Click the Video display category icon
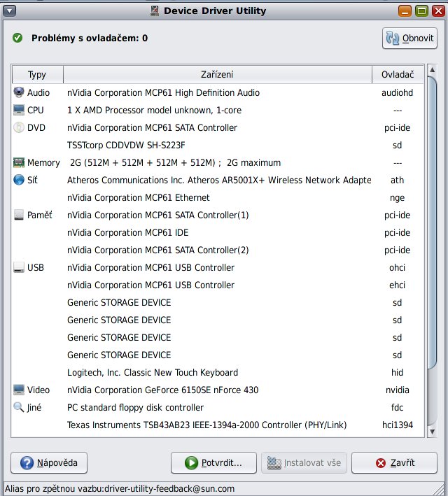The image size is (448, 496). click(x=19, y=390)
